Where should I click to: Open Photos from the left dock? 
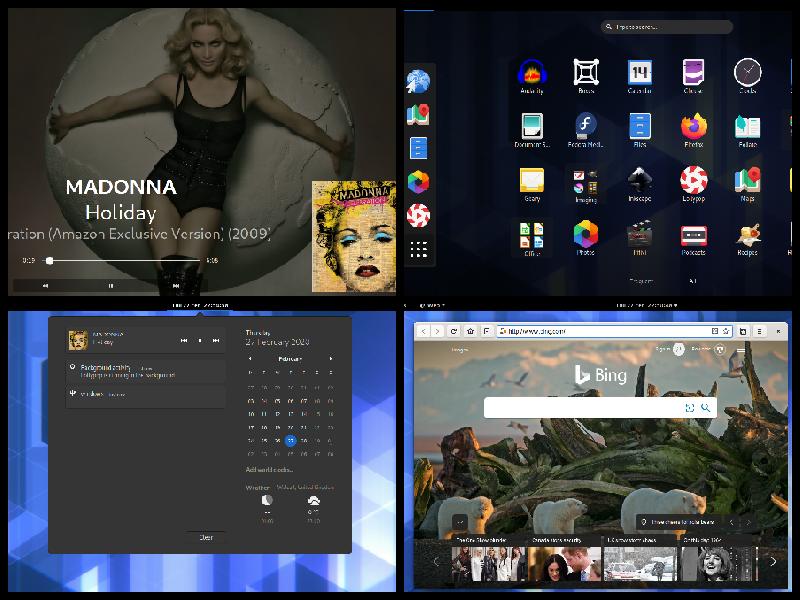tap(418, 182)
